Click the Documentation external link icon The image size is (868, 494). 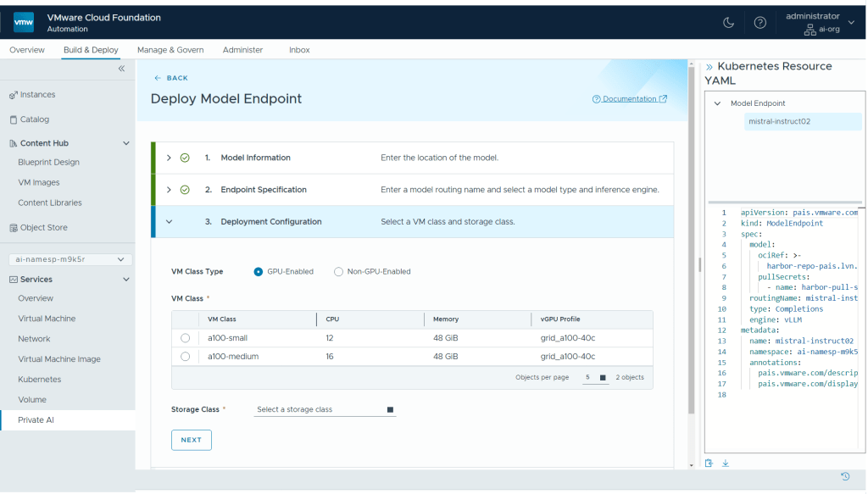663,99
